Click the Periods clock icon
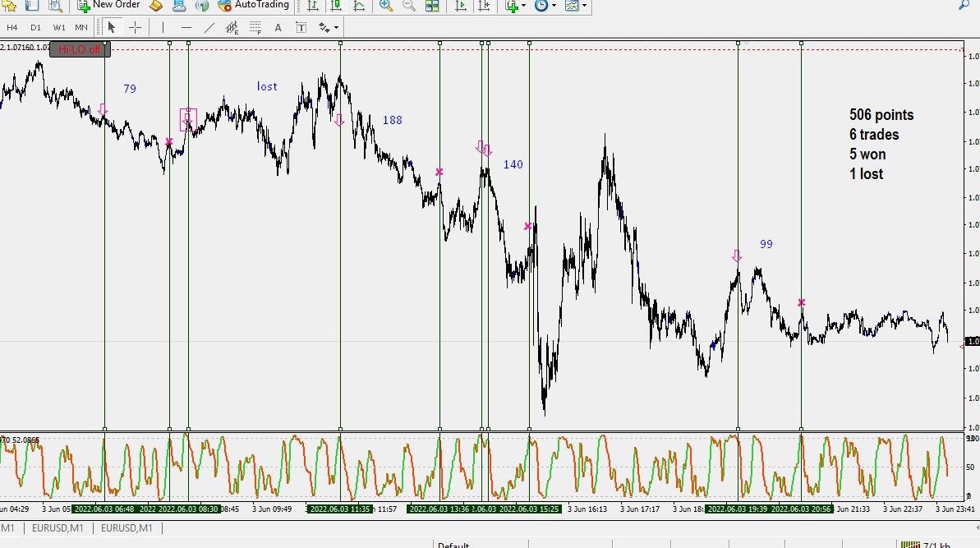 [541, 6]
